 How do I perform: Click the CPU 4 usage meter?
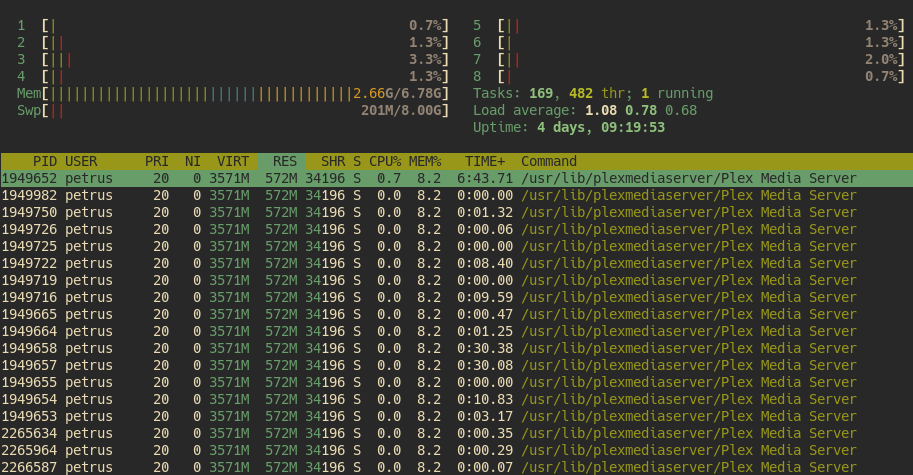coord(233,76)
